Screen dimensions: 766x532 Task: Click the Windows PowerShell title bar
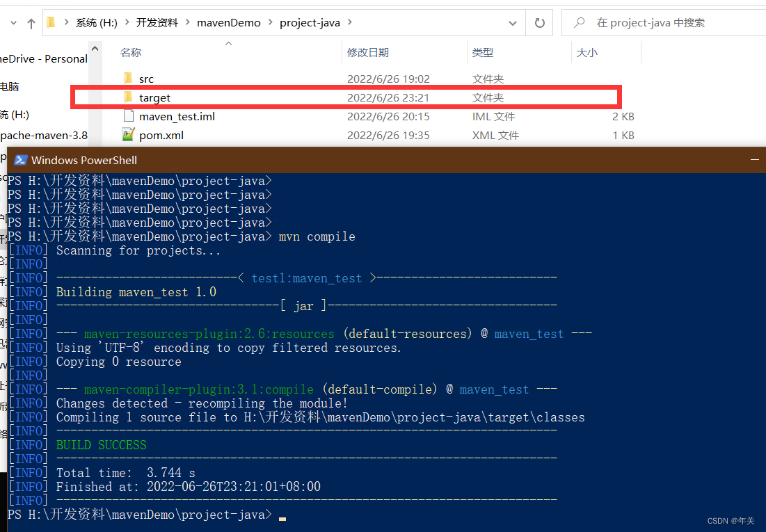[386, 160]
